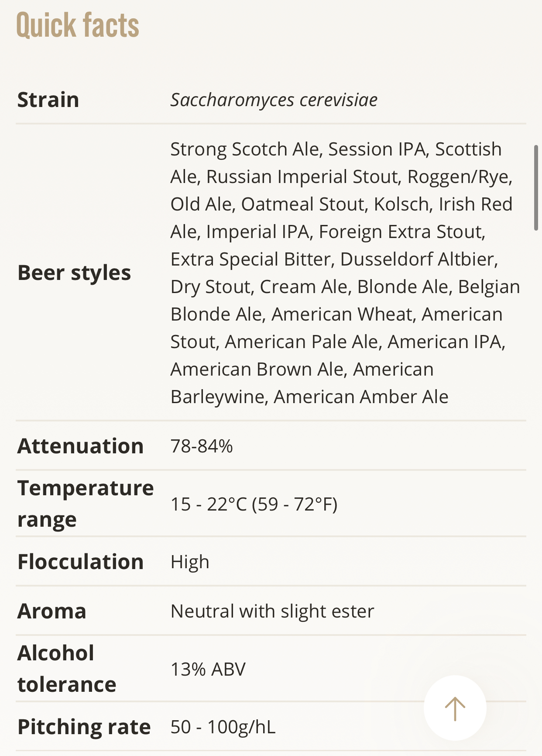Click the scroll-to-top arrow button
Viewport: 542px width, 756px height.
455,708
